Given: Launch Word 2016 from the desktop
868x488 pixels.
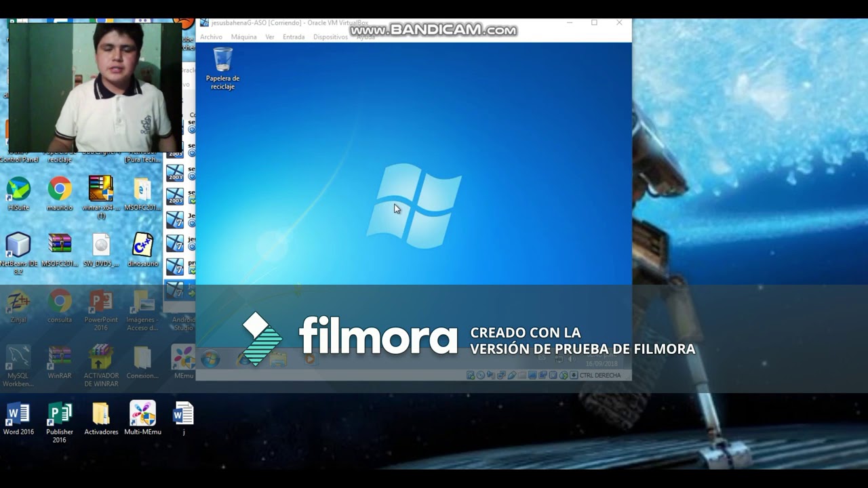Looking at the screenshot, I should click(x=18, y=413).
